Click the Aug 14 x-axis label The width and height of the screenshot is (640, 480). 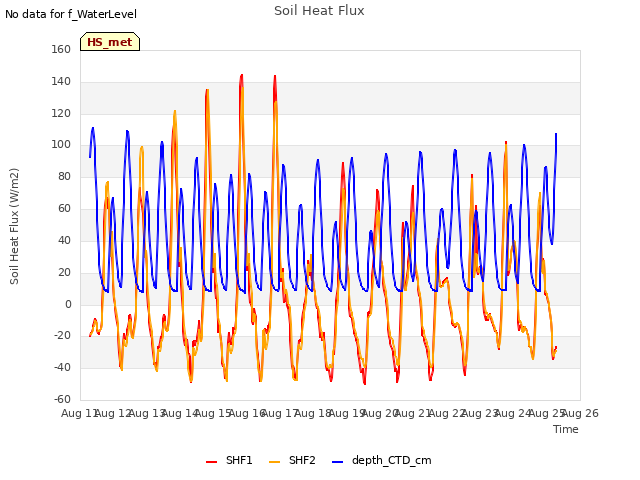pos(180,413)
